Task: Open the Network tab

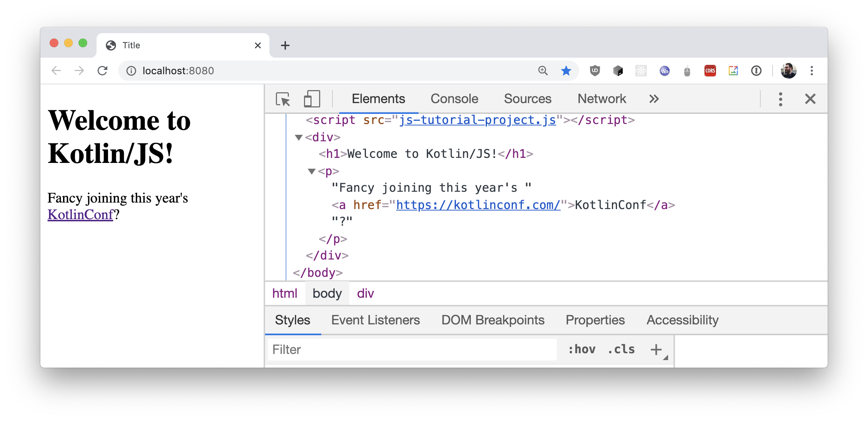Action: [602, 99]
